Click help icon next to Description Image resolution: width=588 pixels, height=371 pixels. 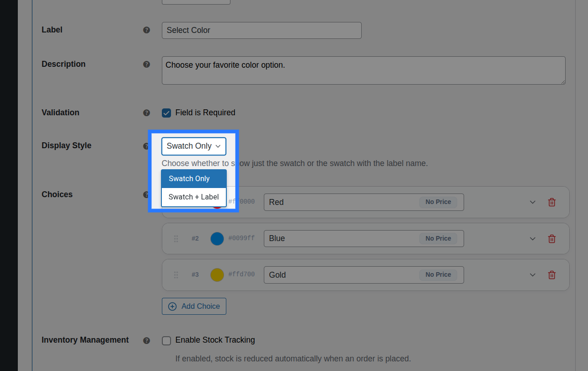click(146, 65)
